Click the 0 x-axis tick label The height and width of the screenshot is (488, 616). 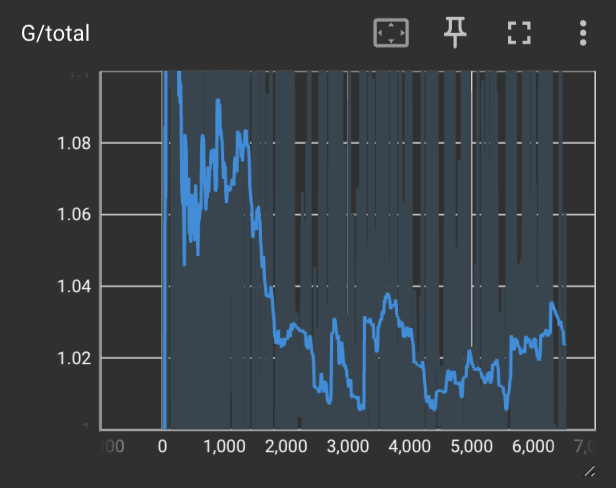point(163,446)
